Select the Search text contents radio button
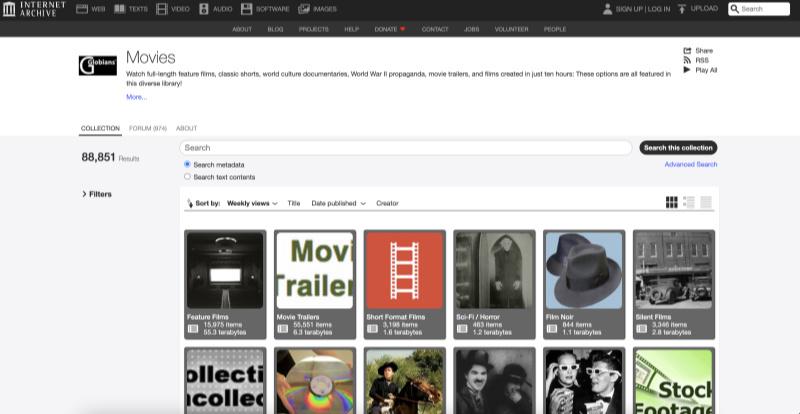This screenshot has height=414, width=800. pos(187,177)
